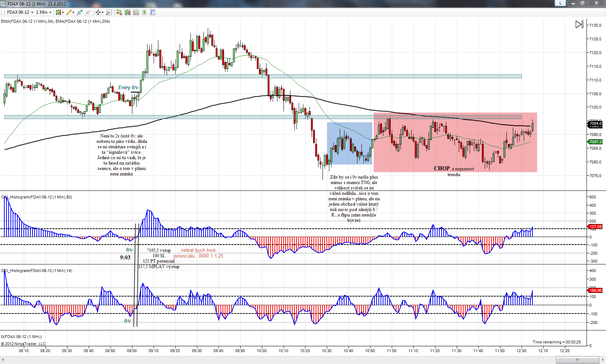This screenshot has height=364, width=606.
Task: Close the FDAX chart window
Action: (596, 3)
